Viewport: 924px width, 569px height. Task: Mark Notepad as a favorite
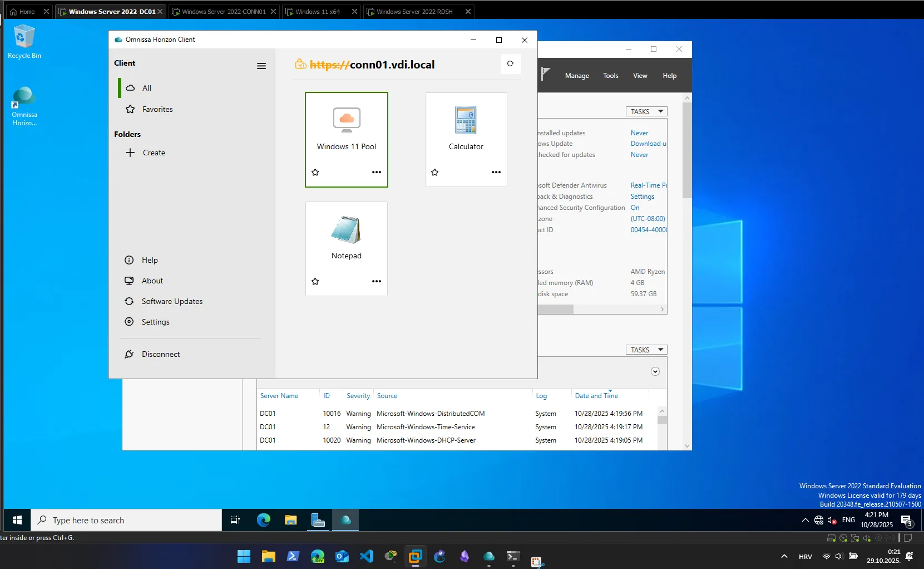(315, 281)
